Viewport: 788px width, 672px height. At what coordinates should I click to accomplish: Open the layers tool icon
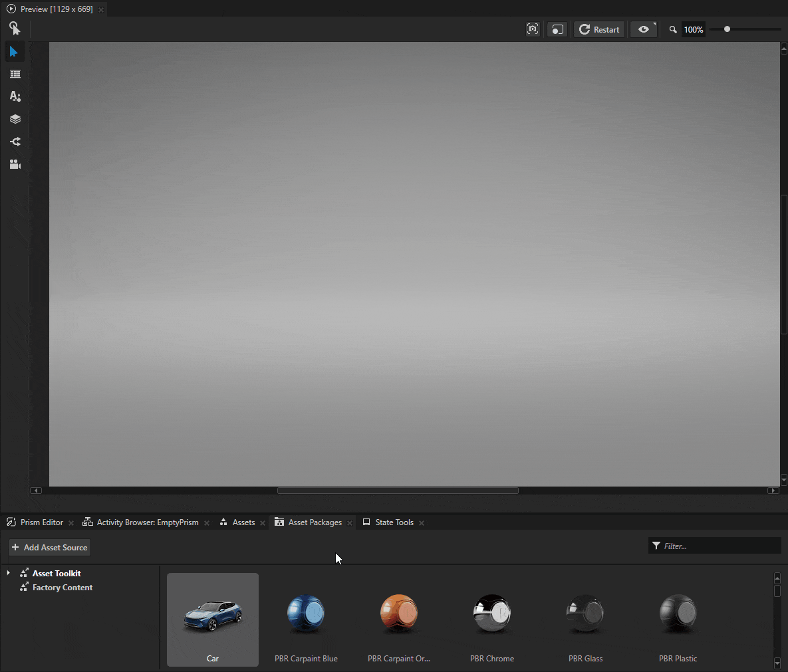point(15,119)
